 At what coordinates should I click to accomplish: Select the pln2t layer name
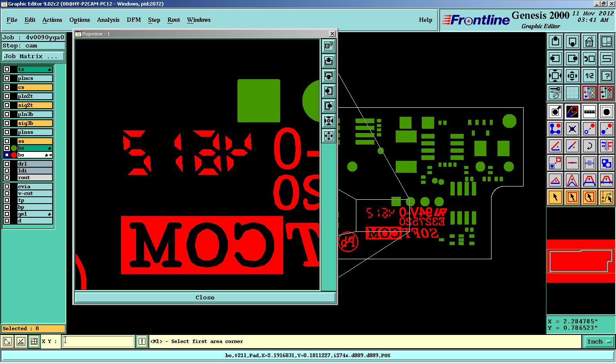pos(35,96)
